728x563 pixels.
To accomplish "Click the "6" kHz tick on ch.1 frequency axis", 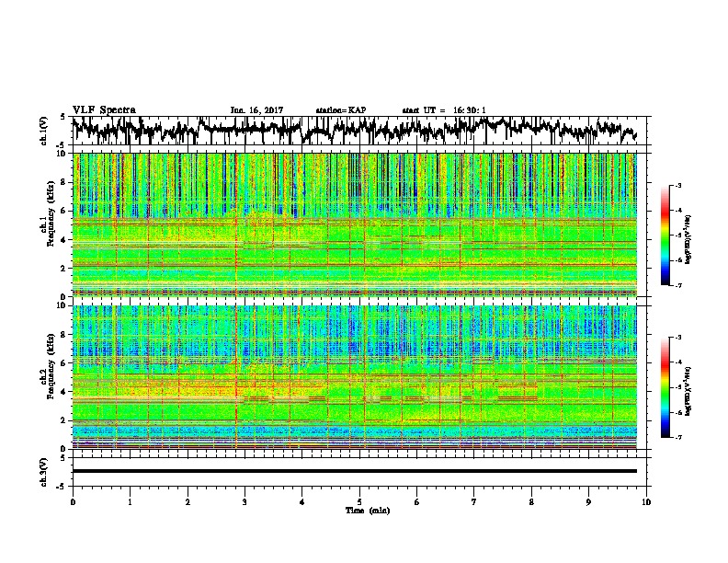I will coord(64,211).
